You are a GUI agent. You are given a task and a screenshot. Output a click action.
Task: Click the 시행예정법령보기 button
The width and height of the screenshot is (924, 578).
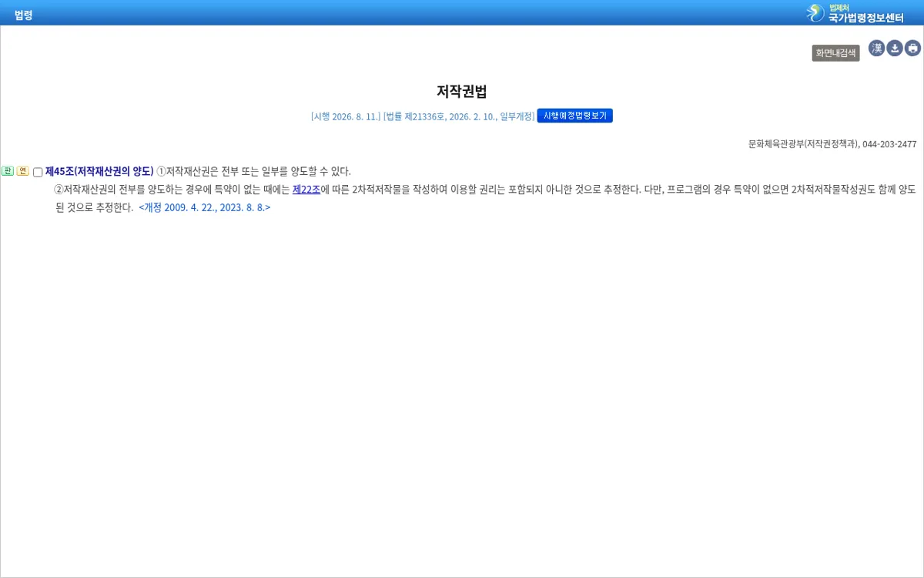574,116
